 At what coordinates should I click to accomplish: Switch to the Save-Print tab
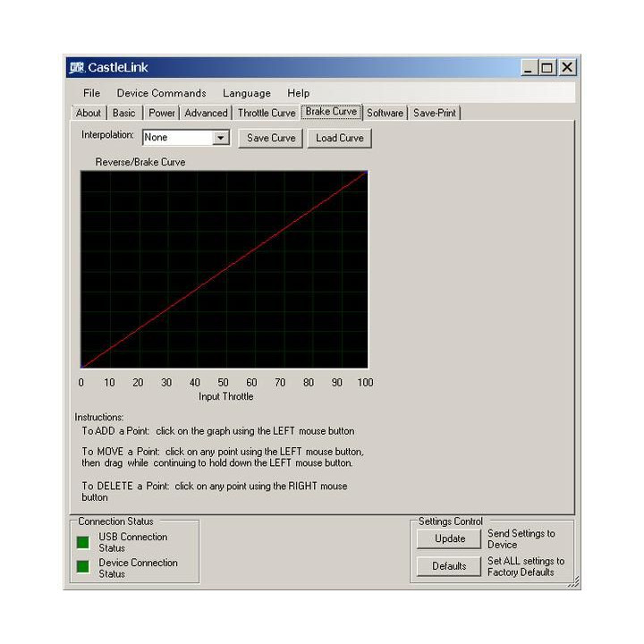pos(435,113)
